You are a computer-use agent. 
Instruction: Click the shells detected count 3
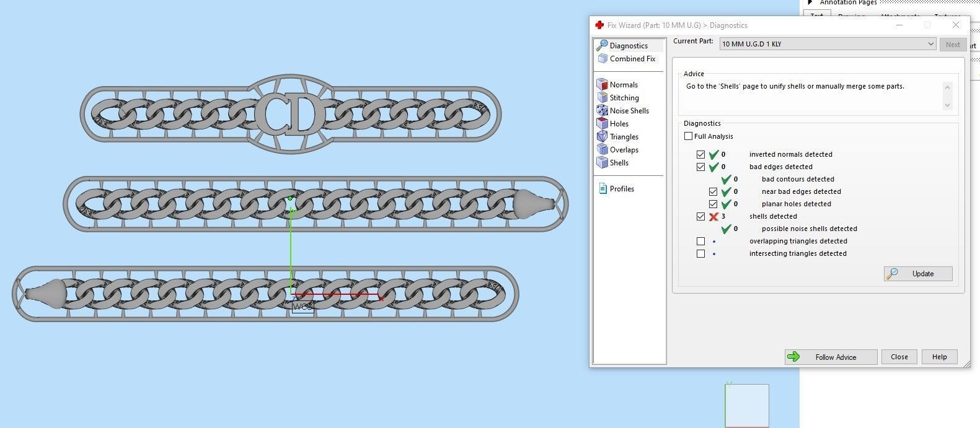pyautogui.click(x=723, y=216)
